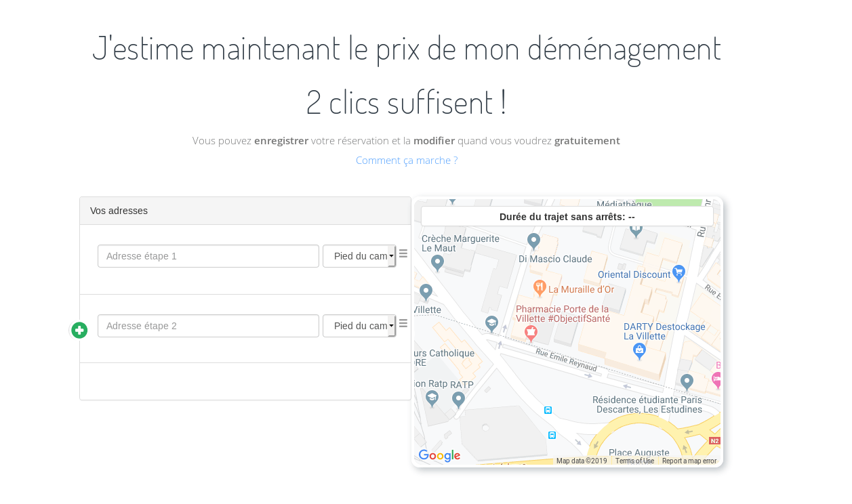Open the 'Comment ça marche ?' link
This screenshot has height=504, width=852.
pyautogui.click(x=407, y=161)
